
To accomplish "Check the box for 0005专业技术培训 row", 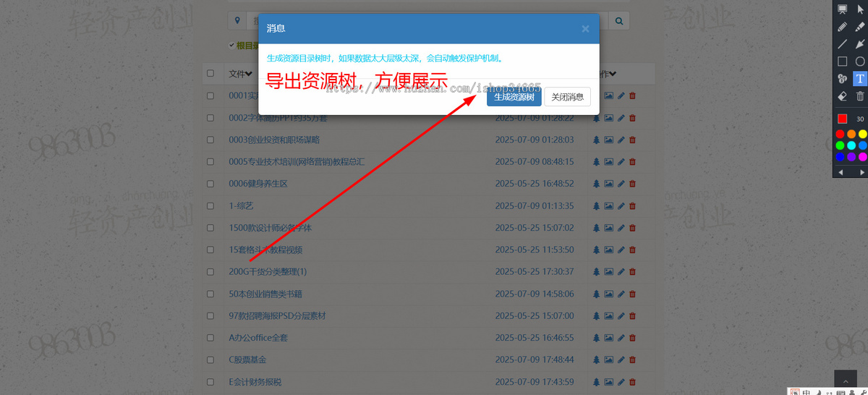I will pos(210,161).
